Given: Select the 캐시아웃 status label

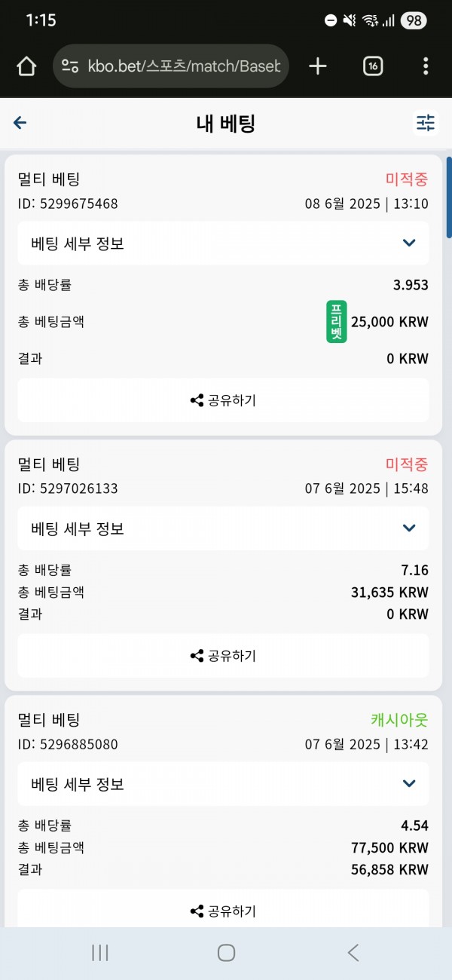Looking at the screenshot, I should tap(399, 720).
